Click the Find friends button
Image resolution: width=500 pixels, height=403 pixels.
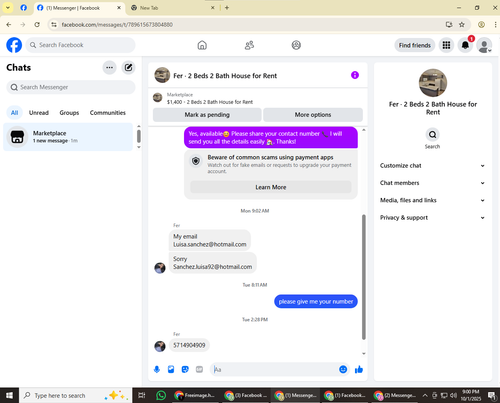coord(415,45)
